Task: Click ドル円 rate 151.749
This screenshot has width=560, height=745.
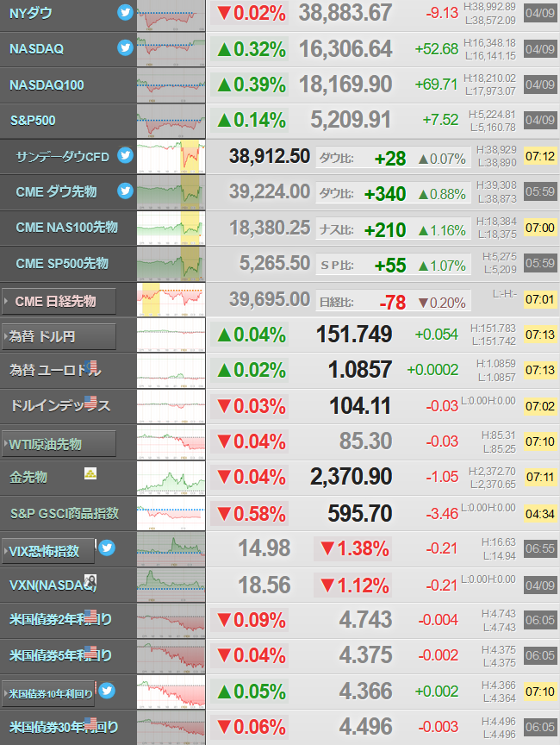Action: click(354, 335)
